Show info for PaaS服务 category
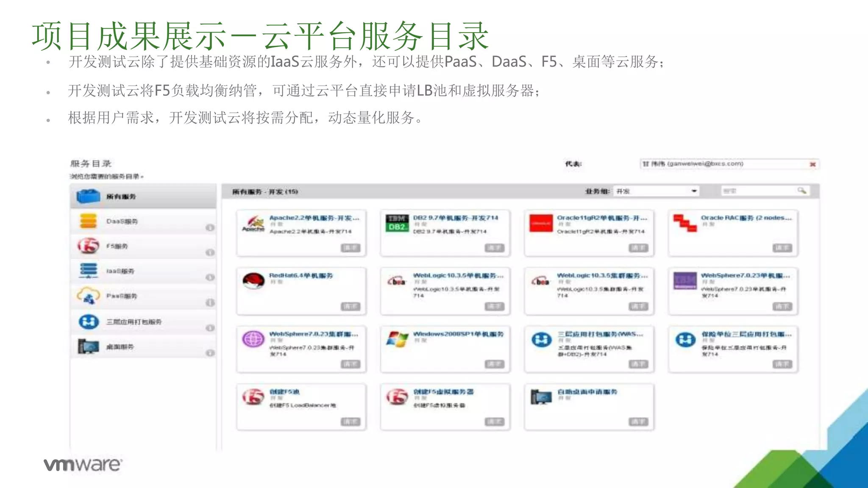This screenshot has height=488, width=868. point(210,302)
